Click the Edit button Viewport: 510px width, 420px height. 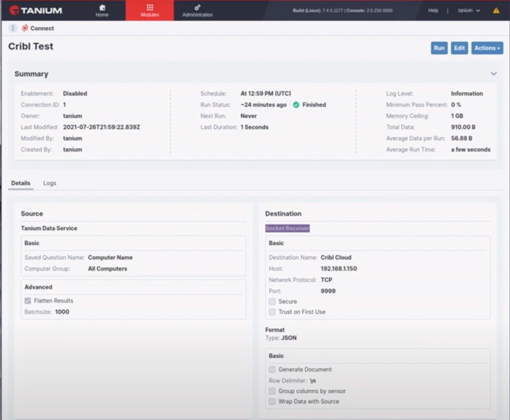tap(459, 48)
